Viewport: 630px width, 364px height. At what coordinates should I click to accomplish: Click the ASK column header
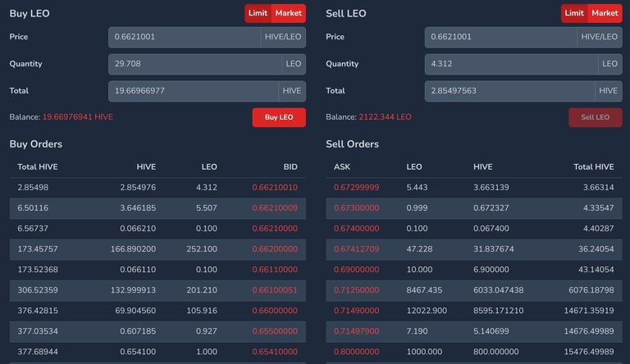click(x=342, y=166)
